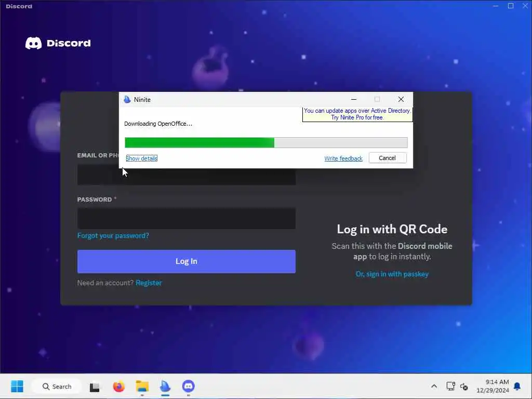The height and width of the screenshot is (399, 532).
Task: Click the grayed-out Ninite maximize button
Action: [377, 99]
